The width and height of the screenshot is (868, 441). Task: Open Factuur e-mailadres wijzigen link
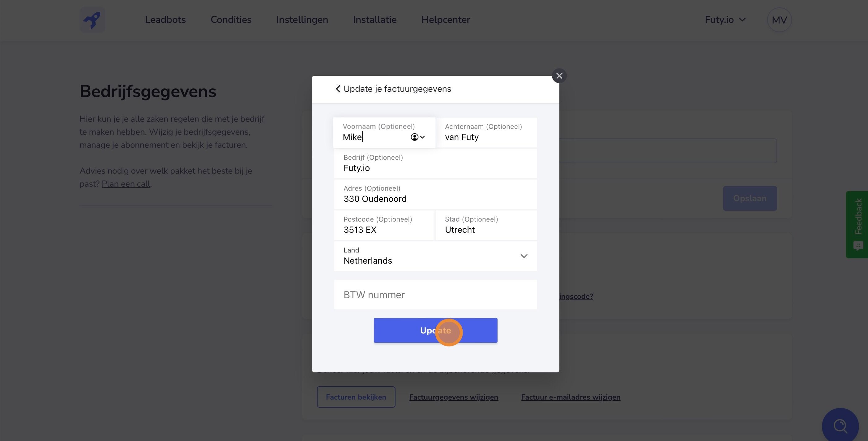pos(571,397)
